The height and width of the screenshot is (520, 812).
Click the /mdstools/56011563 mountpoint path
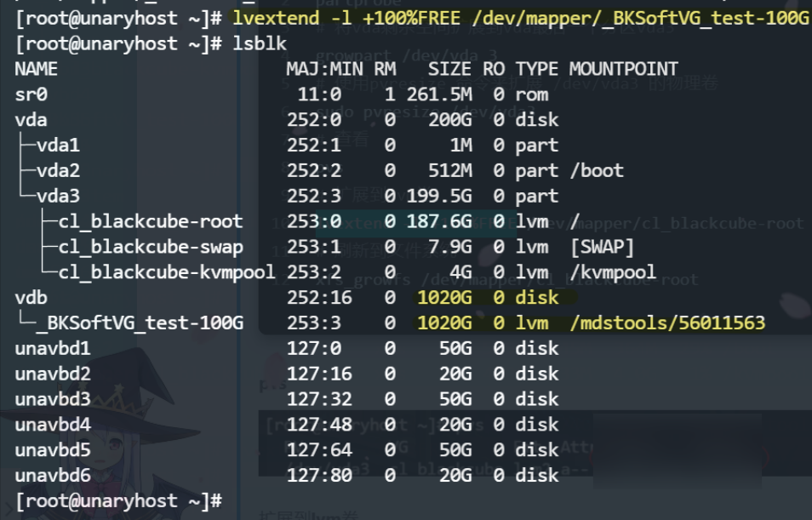click(x=666, y=323)
